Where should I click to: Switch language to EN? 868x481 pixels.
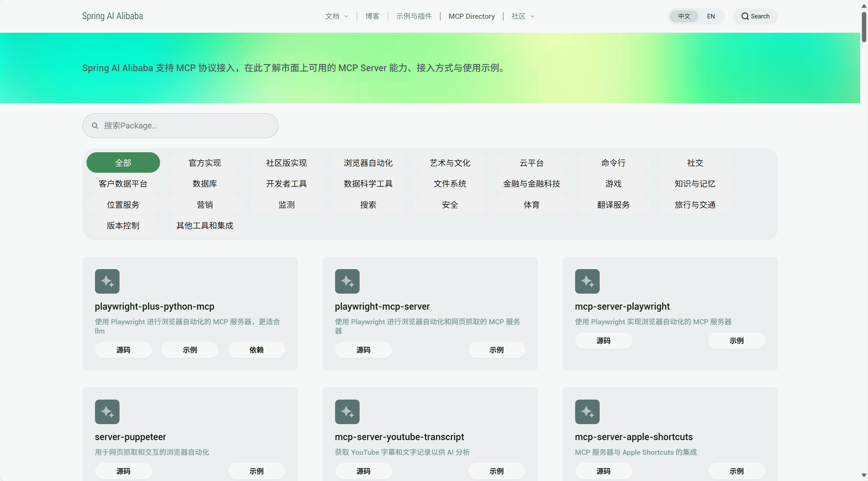(711, 16)
